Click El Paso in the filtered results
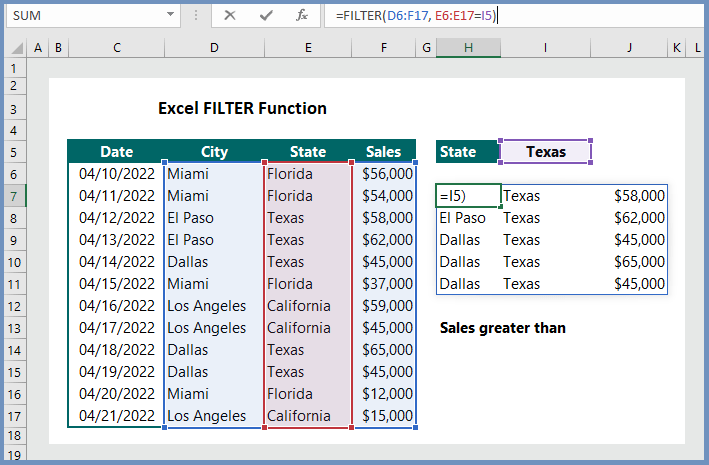The height and width of the screenshot is (465, 709). (468, 218)
